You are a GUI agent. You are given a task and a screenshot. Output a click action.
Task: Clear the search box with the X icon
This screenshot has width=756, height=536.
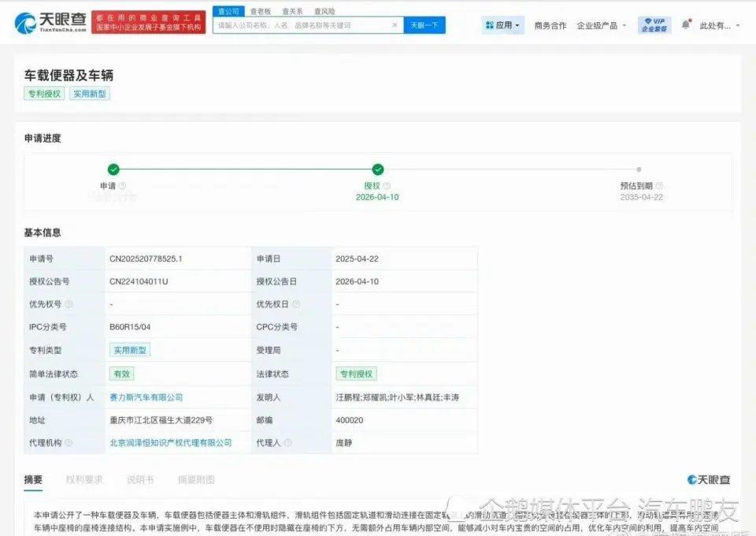(395, 25)
